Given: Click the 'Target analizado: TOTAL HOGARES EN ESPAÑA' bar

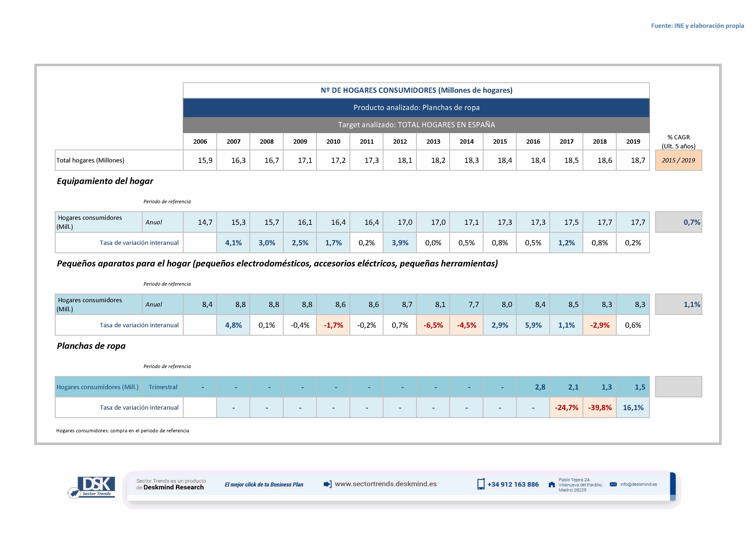Looking at the screenshot, I should (x=416, y=125).
